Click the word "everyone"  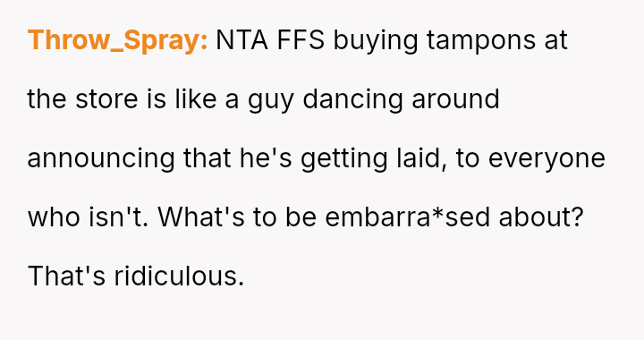547,160
